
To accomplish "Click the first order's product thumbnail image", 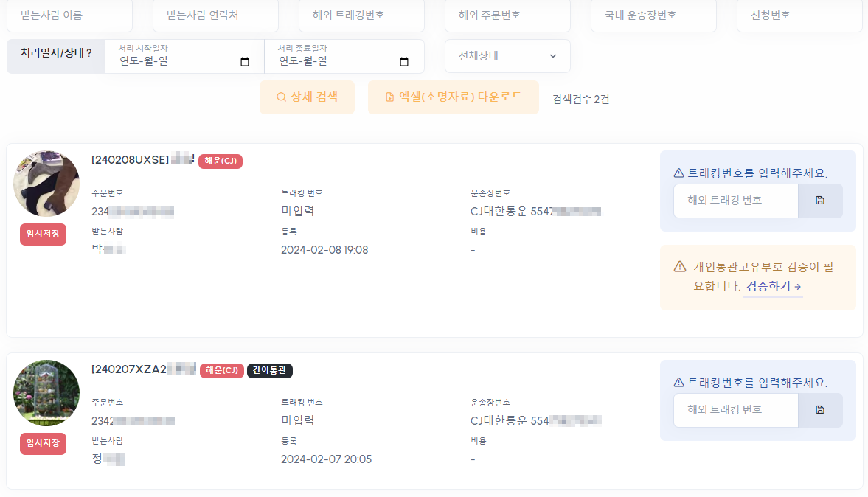I will 46,182.
